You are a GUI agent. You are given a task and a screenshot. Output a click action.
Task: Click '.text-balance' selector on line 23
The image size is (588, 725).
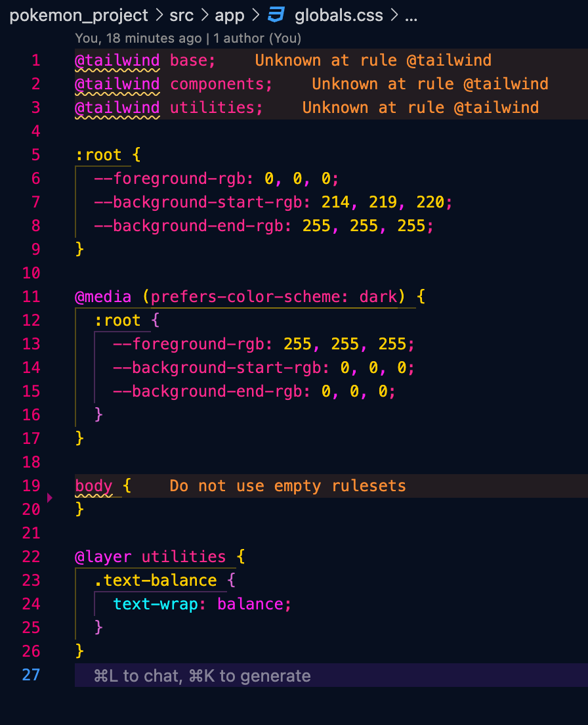(x=155, y=581)
